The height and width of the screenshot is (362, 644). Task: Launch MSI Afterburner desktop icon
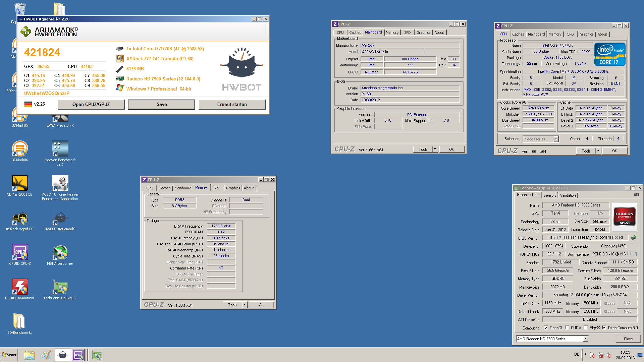point(60,255)
